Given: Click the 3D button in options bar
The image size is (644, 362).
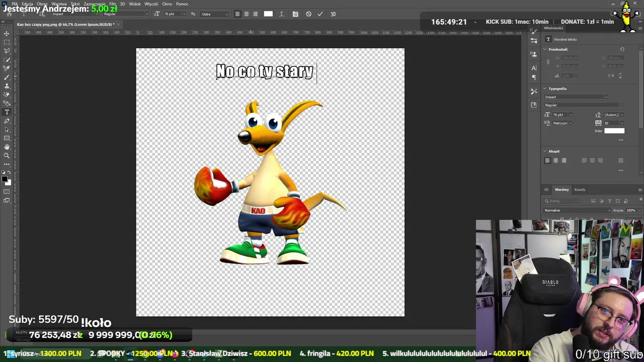Looking at the screenshot, I should click(333, 14).
